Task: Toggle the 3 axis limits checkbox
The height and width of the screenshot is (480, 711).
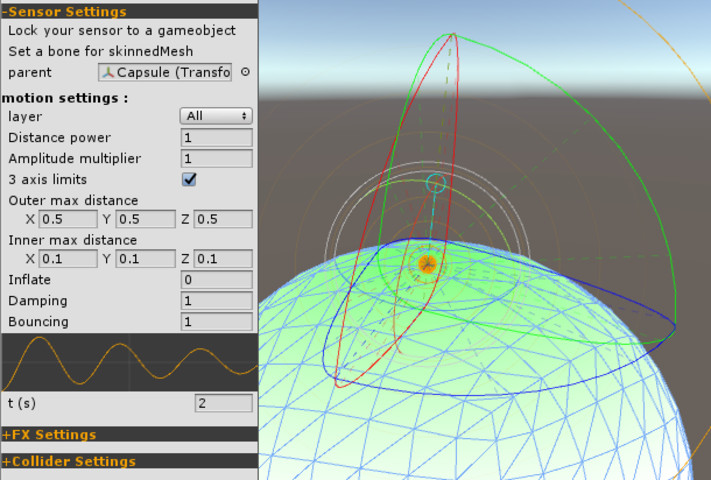Action: [x=189, y=179]
